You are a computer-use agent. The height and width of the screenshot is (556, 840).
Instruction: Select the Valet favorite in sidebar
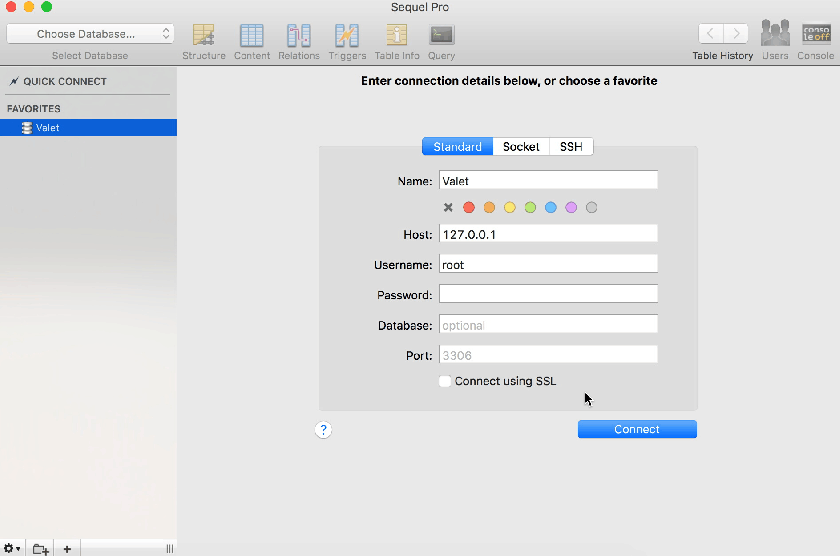pos(48,128)
